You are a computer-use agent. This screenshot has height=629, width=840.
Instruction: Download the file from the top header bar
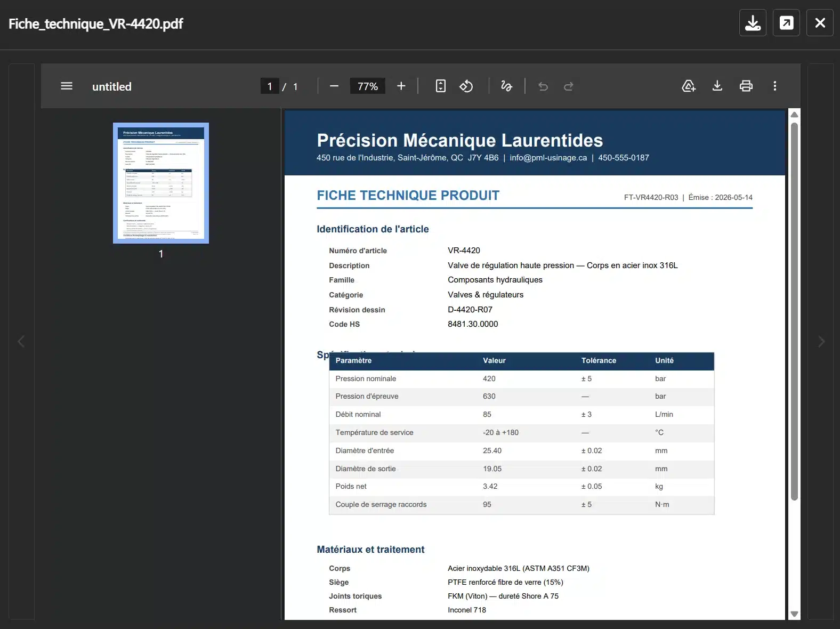pyautogui.click(x=753, y=23)
